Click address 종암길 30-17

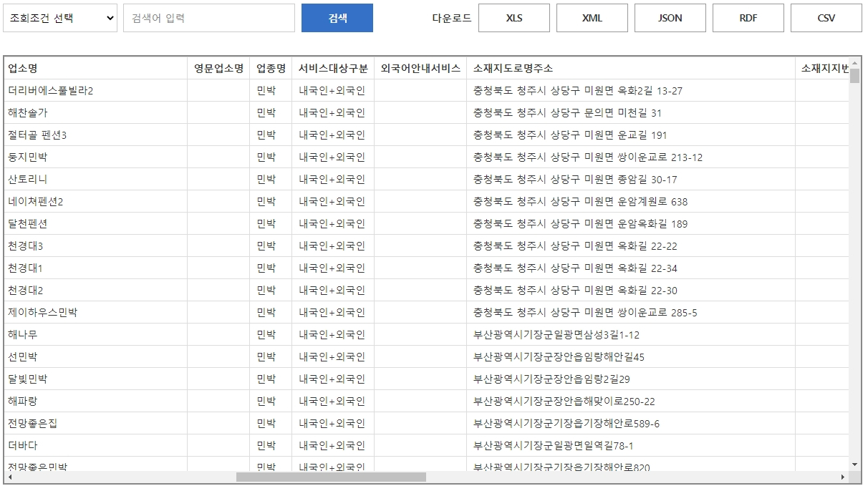(x=647, y=179)
